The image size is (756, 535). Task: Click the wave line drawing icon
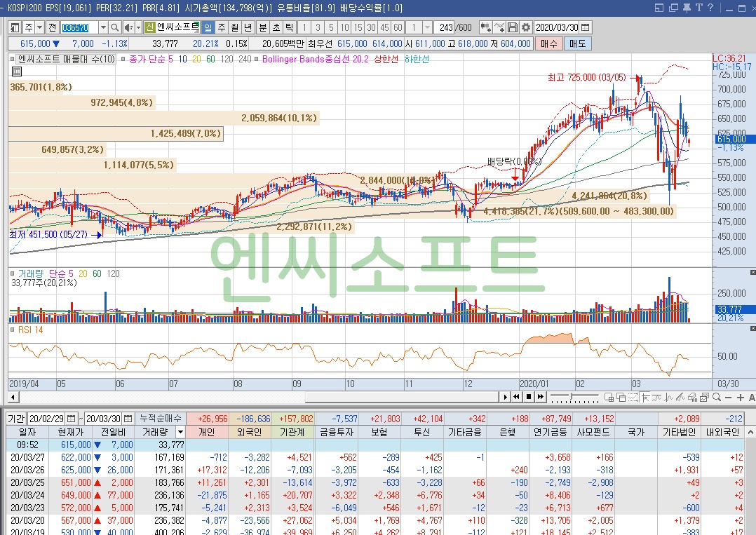[668, 397]
